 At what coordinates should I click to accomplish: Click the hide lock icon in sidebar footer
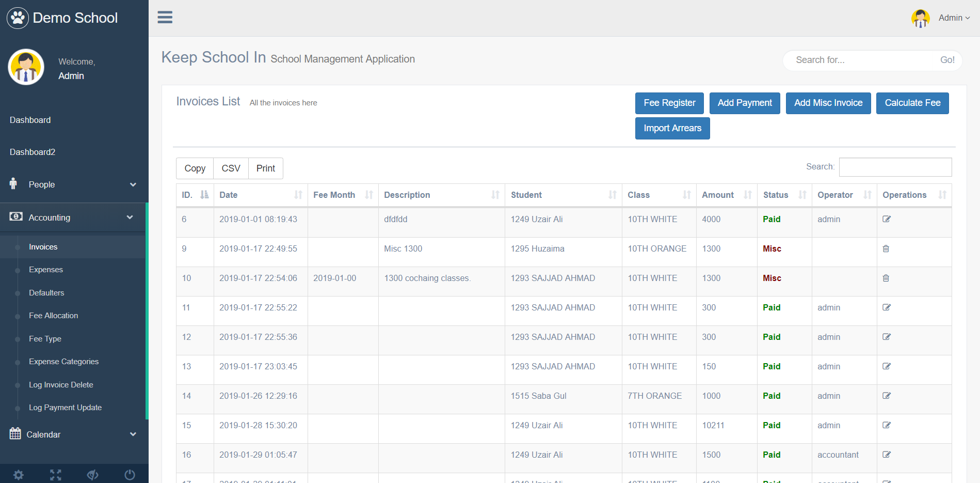pyautogui.click(x=93, y=475)
